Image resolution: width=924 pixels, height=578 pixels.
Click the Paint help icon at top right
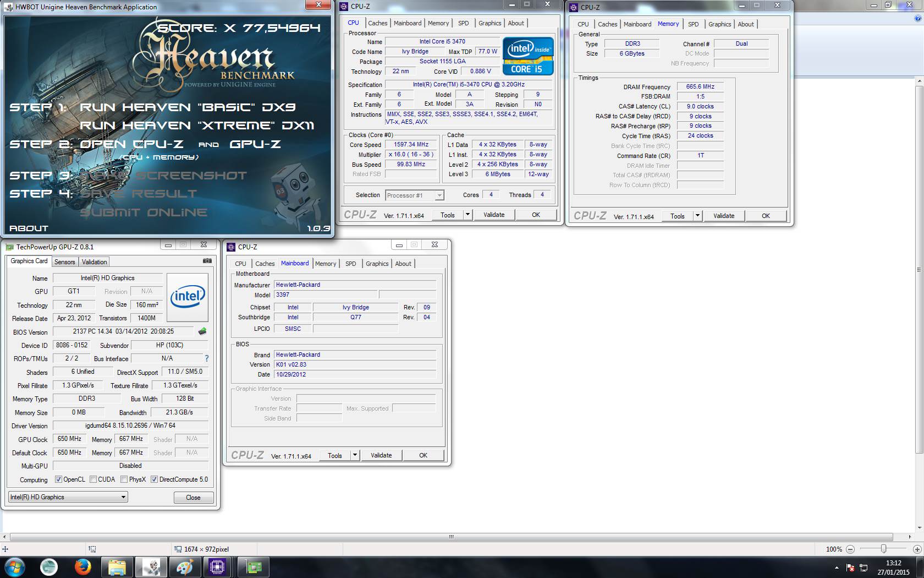click(917, 18)
